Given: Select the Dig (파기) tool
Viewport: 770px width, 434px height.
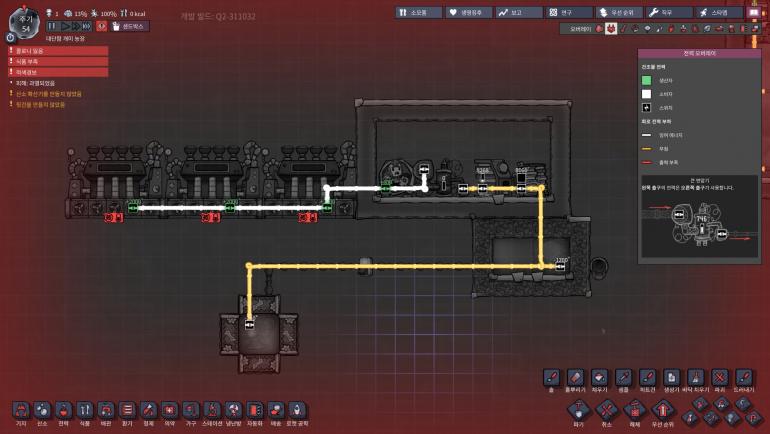Looking at the screenshot, I should click(579, 410).
